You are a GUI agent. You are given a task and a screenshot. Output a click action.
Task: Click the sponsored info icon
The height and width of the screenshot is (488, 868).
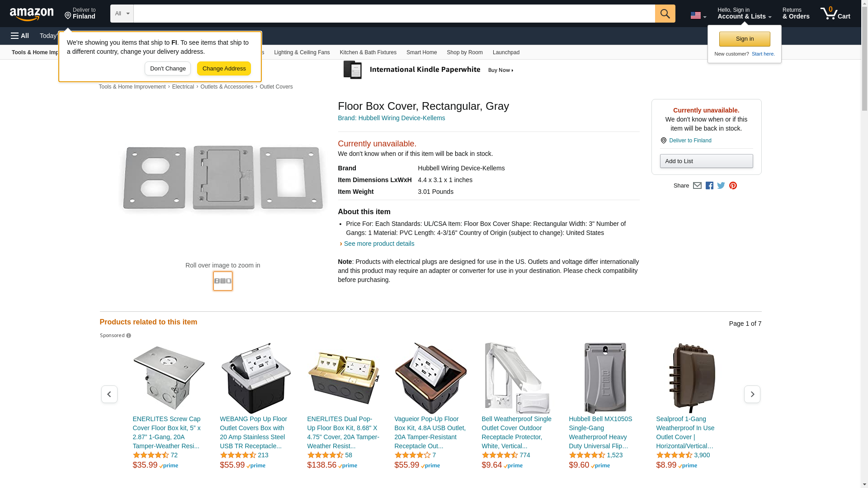pos(128,336)
